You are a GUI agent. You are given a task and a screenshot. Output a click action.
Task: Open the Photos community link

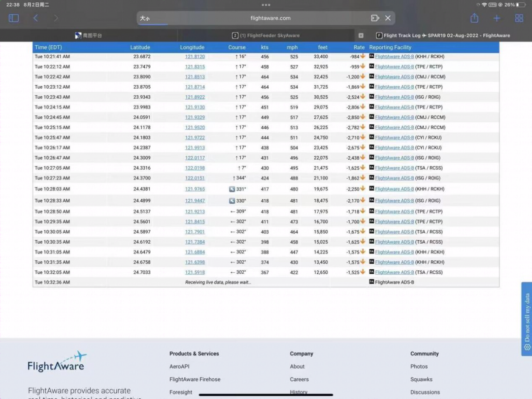click(x=419, y=367)
